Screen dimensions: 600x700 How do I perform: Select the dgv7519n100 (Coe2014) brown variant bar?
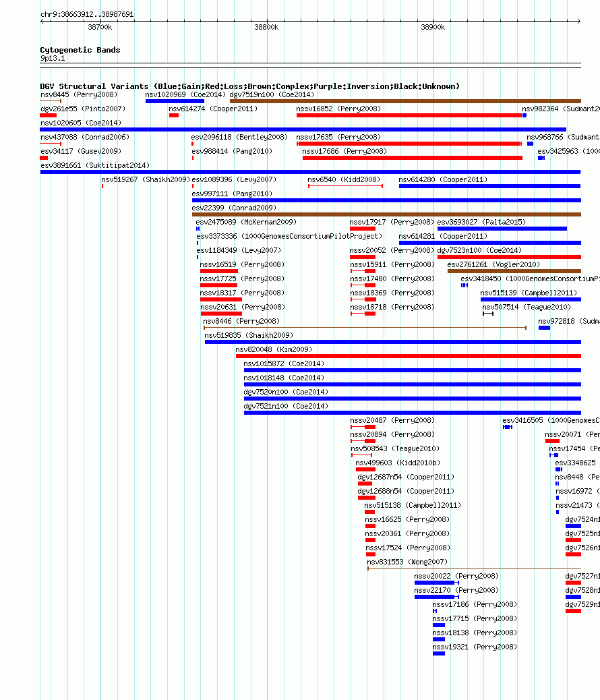405,101
